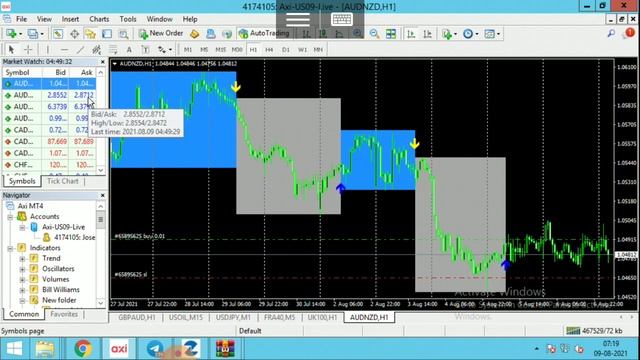
Task: Switch to the Favorites navigator tab
Action: (x=64, y=314)
